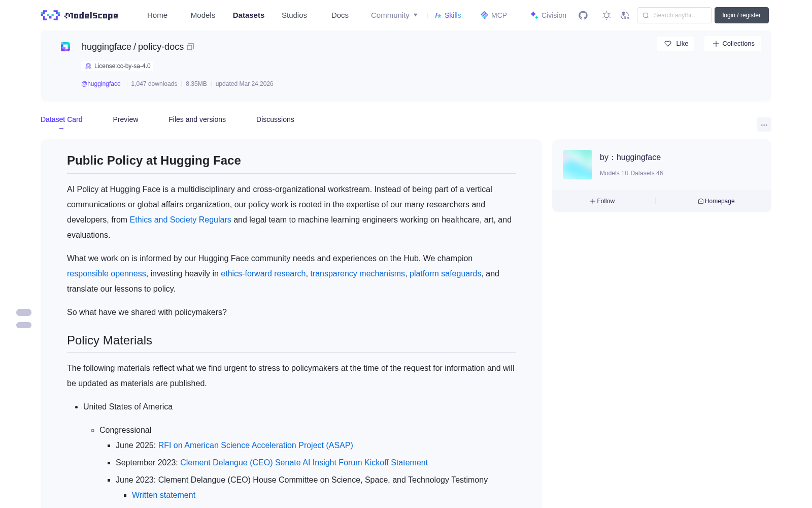Image resolution: width=812 pixels, height=508 pixels.
Task: Follow the huggingface organization
Action: point(602,201)
